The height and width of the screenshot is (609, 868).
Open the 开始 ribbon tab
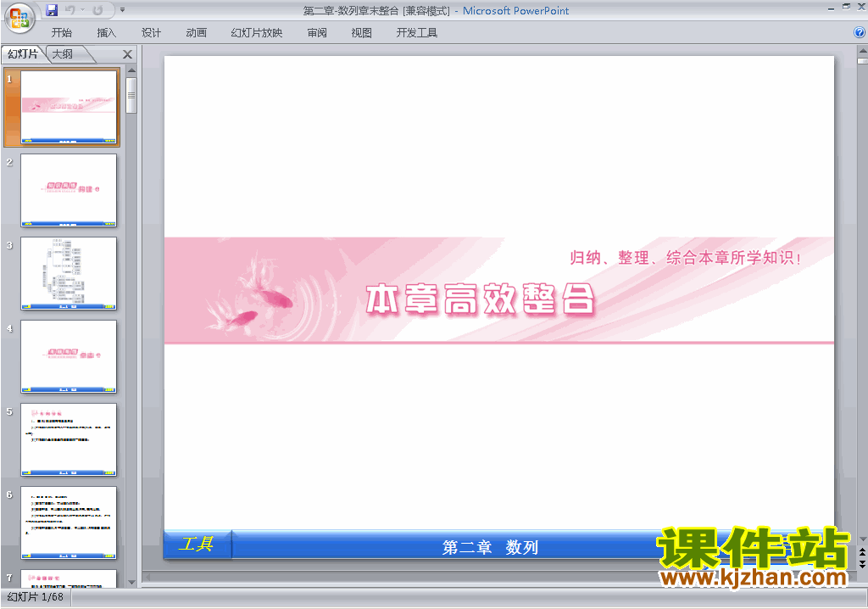pos(61,33)
